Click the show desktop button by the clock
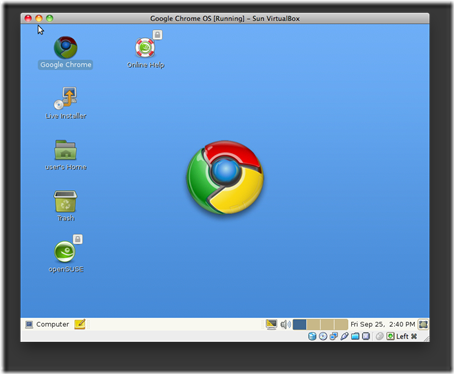Image resolution: width=454 pixels, height=374 pixels. point(423,324)
